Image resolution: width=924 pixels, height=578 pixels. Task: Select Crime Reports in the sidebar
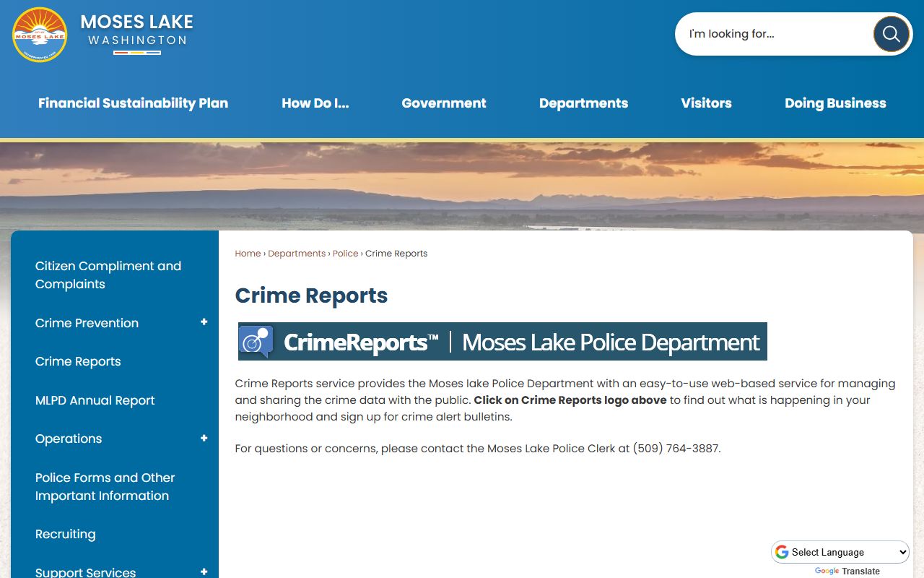point(78,361)
